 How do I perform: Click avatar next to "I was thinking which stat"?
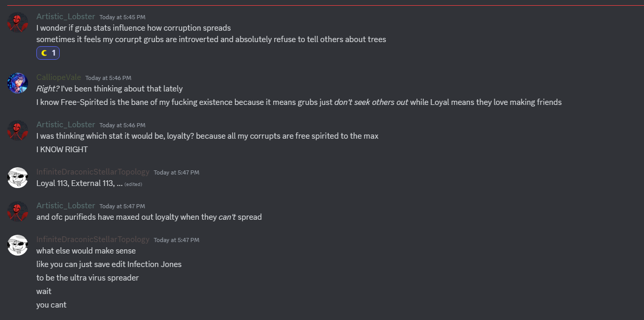click(x=18, y=130)
